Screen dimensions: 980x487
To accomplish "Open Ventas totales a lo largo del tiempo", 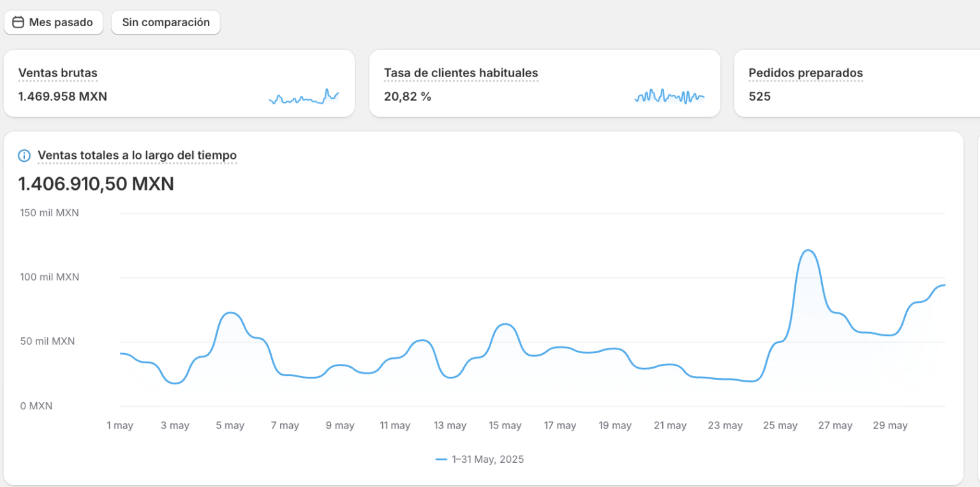I will pyautogui.click(x=137, y=156).
